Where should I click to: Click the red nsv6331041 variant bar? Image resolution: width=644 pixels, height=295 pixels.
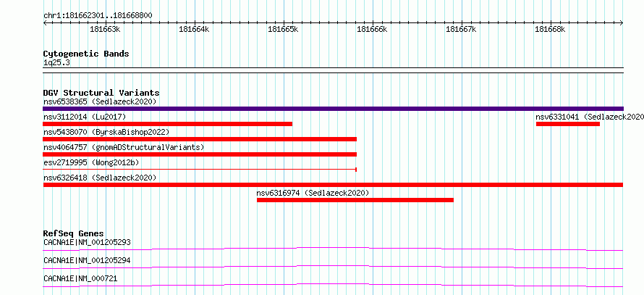568,124
